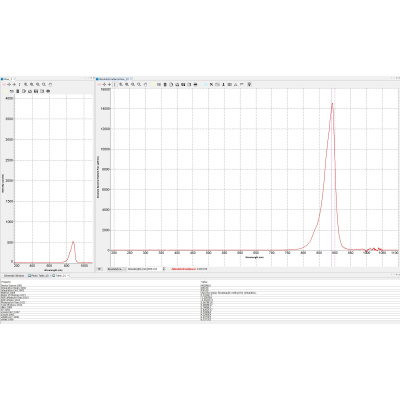The width and height of the screenshot is (400, 400).
Task: Toggle the vertical cursor I-beam tool in main toolbar
Action: [x=115, y=84]
